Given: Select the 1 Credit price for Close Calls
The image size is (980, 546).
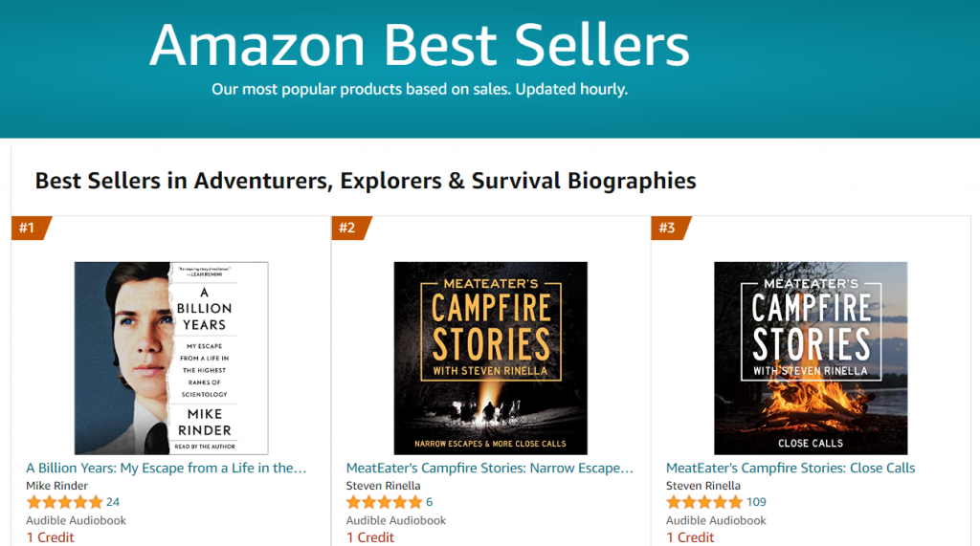Looking at the screenshot, I should click(x=690, y=537).
